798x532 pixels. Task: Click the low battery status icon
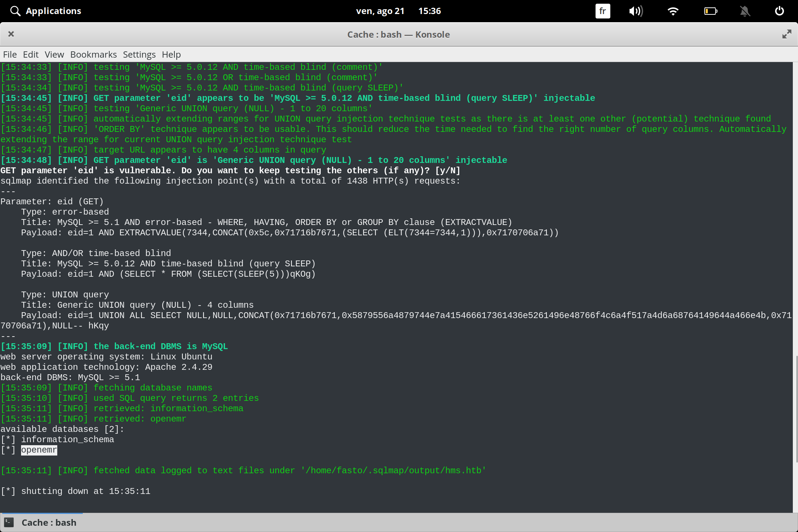(710, 11)
